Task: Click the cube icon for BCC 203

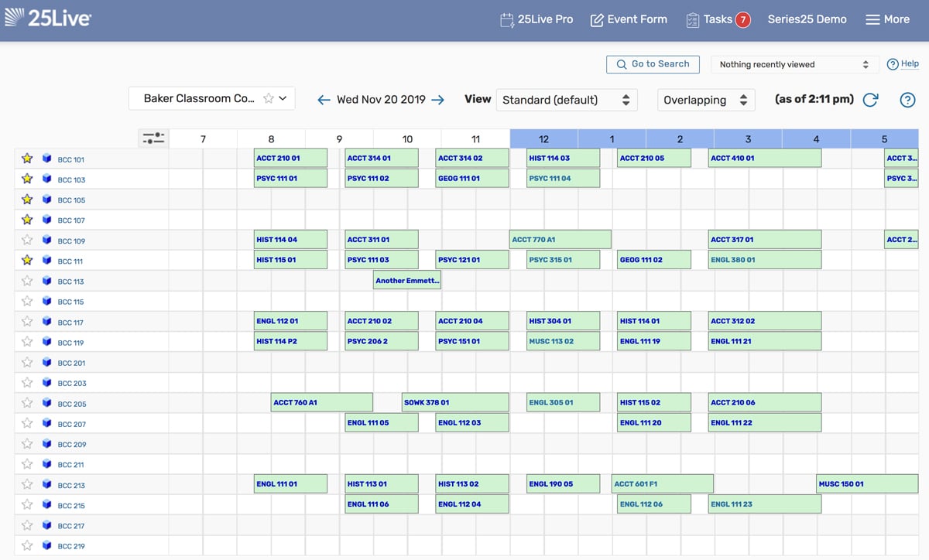Action: [46, 383]
